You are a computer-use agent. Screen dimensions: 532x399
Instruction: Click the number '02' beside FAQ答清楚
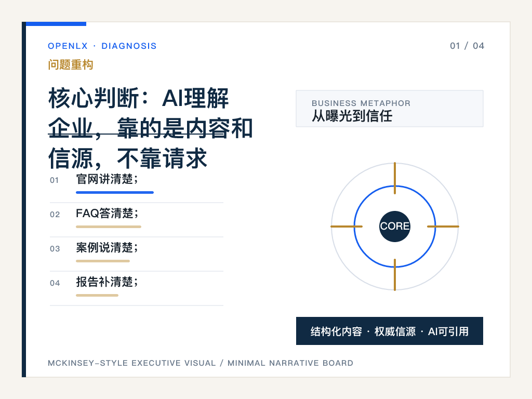coord(55,215)
